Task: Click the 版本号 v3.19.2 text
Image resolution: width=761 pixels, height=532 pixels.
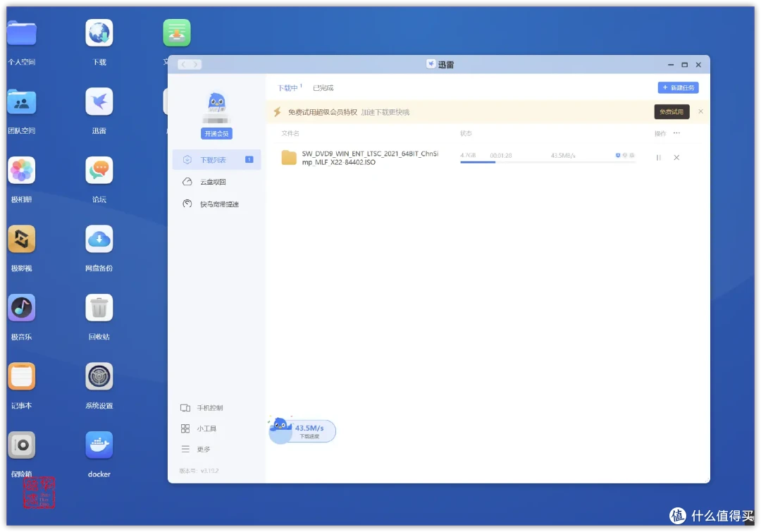Action: [199, 471]
